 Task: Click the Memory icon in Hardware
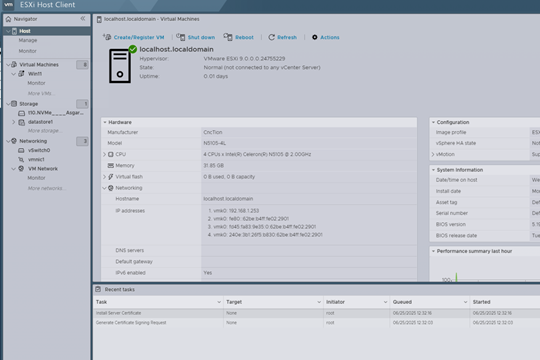(111, 165)
